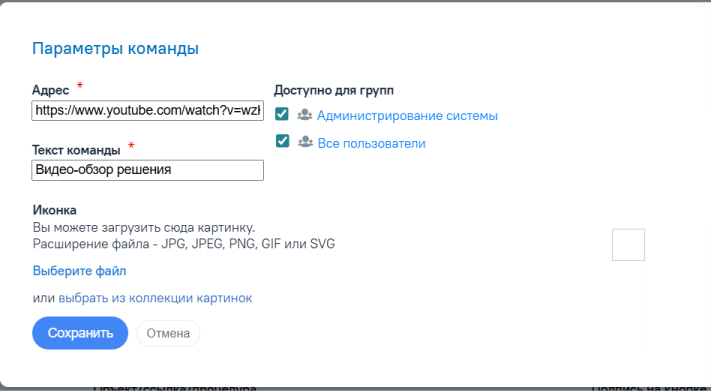This screenshot has width=711, height=392.
Task: Click group icon next to Все пользователи
Action: pyautogui.click(x=306, y=142)
